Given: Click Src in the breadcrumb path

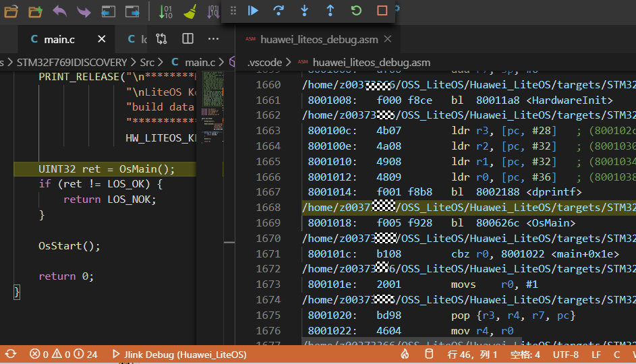Looking at the screenshot, I should [147, 62].
